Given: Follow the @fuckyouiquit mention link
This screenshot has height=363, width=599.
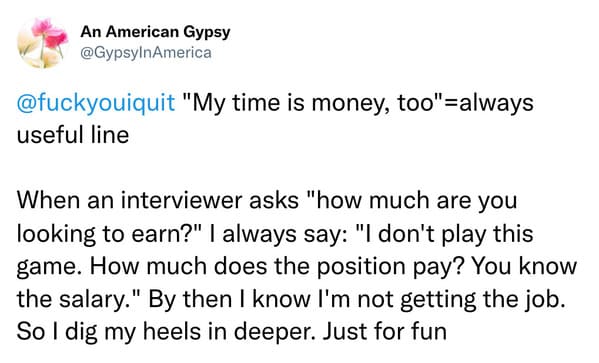Looking at the screenshot, I should pos(96,103).
